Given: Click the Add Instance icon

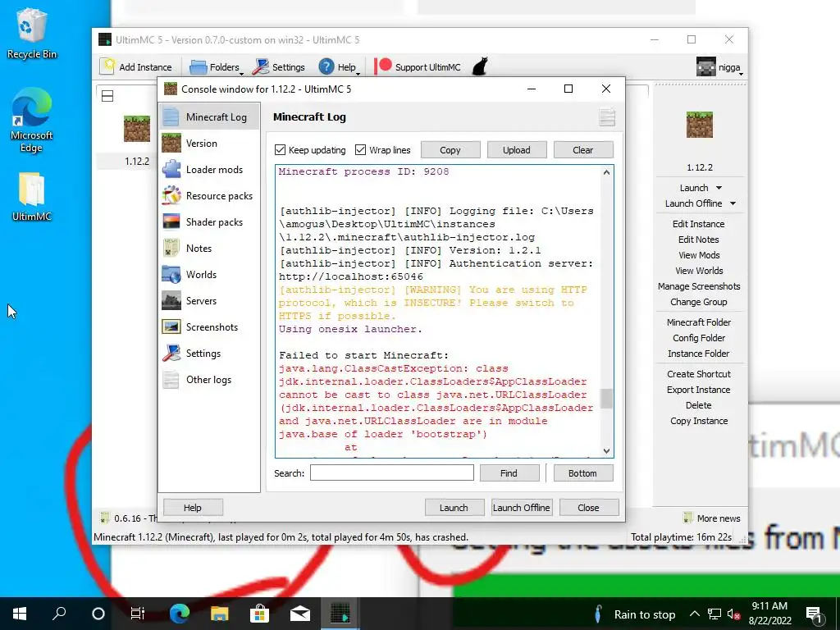Looking at the screenshot, I should pyautogui.click(x=107, y=66).
